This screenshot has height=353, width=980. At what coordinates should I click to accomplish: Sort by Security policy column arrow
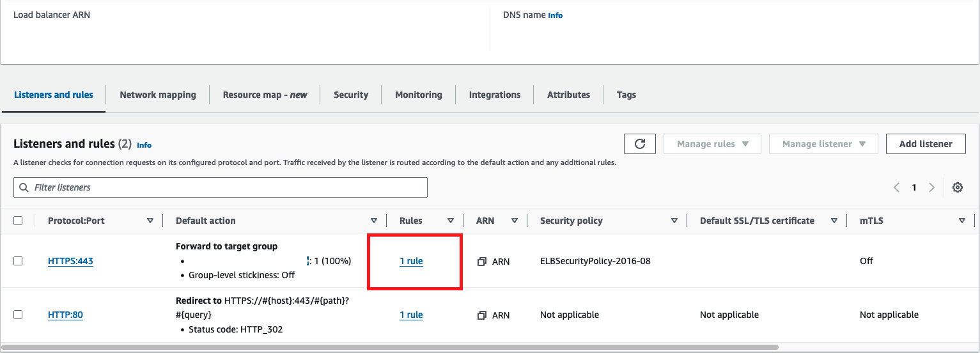coord(674,221)
